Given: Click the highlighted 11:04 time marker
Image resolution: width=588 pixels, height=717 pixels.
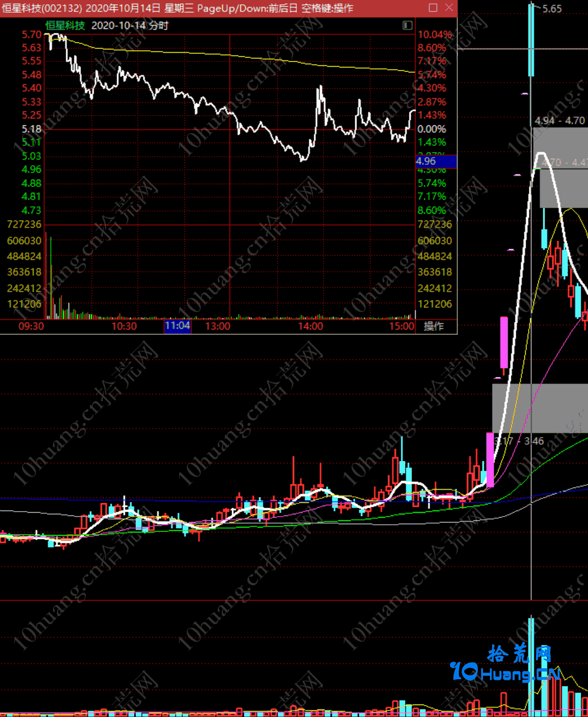Looking at the screenshot, I should coord(177,326).
